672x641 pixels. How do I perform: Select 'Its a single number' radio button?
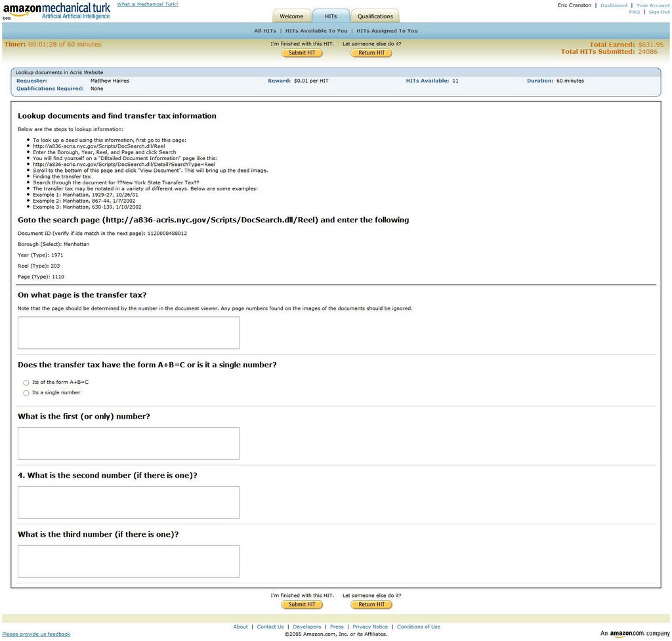[26, 393]
